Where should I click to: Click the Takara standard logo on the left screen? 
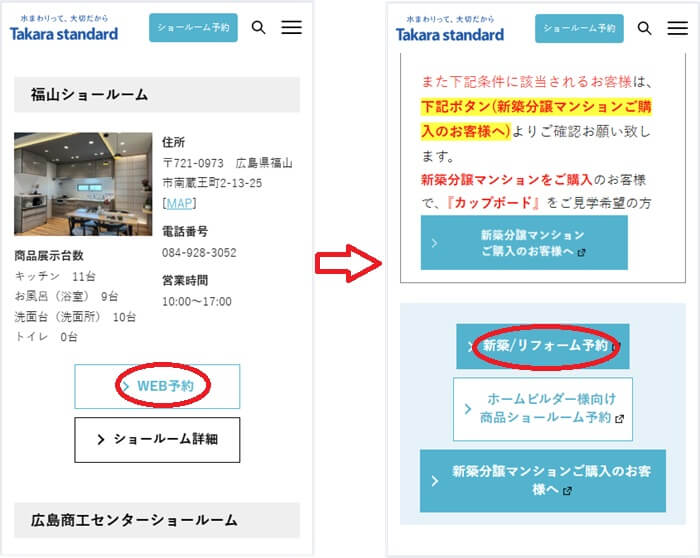(64, 29)
